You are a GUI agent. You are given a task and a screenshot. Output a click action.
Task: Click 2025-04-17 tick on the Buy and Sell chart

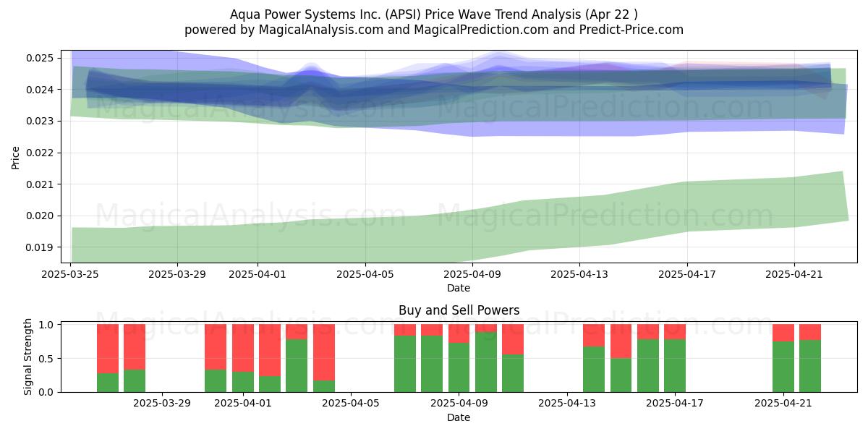tap(675, 404)
